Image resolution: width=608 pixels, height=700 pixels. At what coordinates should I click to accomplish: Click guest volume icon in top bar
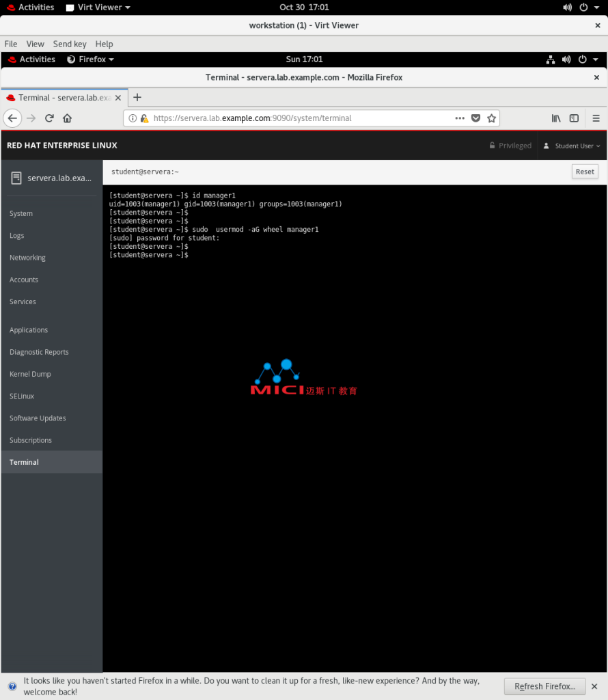[566, 59]
